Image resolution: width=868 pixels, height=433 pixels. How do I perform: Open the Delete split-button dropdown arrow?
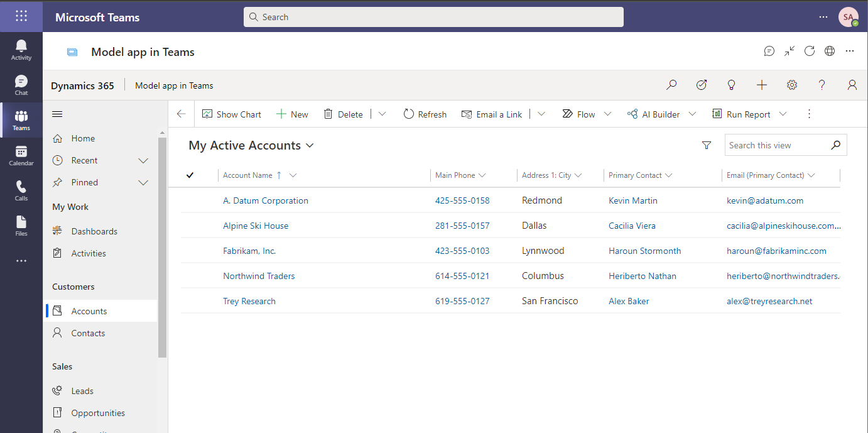[x=382, y=114]
